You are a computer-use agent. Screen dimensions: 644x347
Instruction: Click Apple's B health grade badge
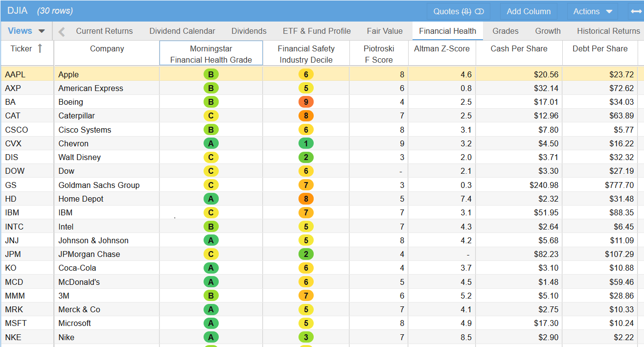[x=211, y=74]
